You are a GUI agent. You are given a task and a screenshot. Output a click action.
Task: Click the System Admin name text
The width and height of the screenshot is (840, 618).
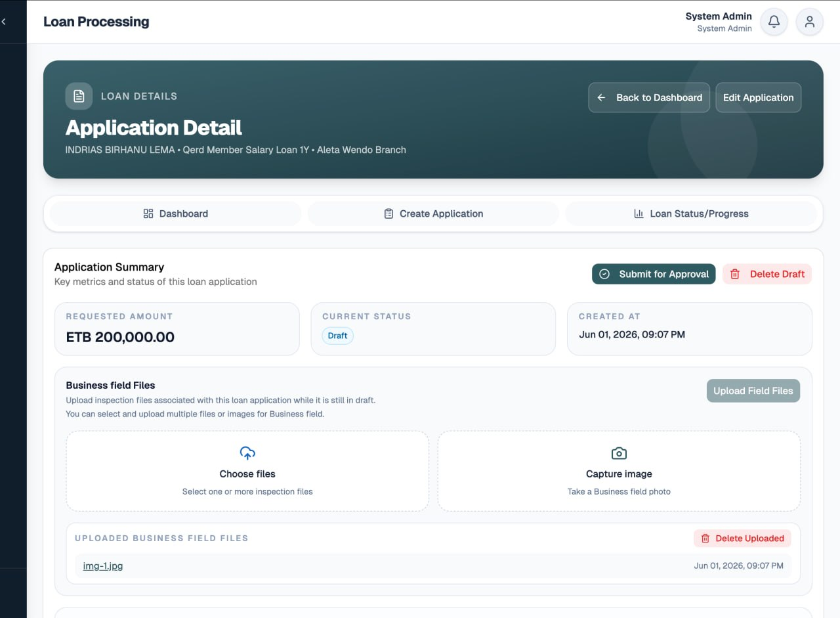pyautogui.click(x=719, y=16)
